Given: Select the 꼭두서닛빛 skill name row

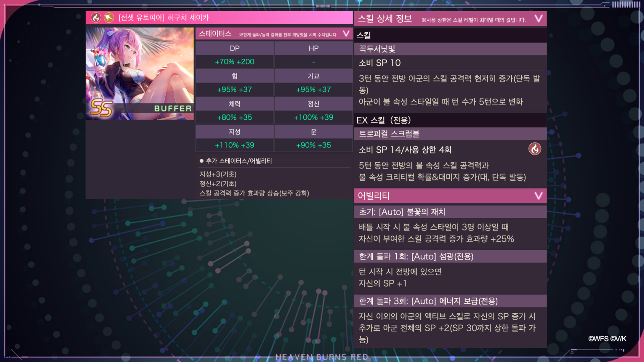Looking at the screenshot, I should click(x=450, y=49).
